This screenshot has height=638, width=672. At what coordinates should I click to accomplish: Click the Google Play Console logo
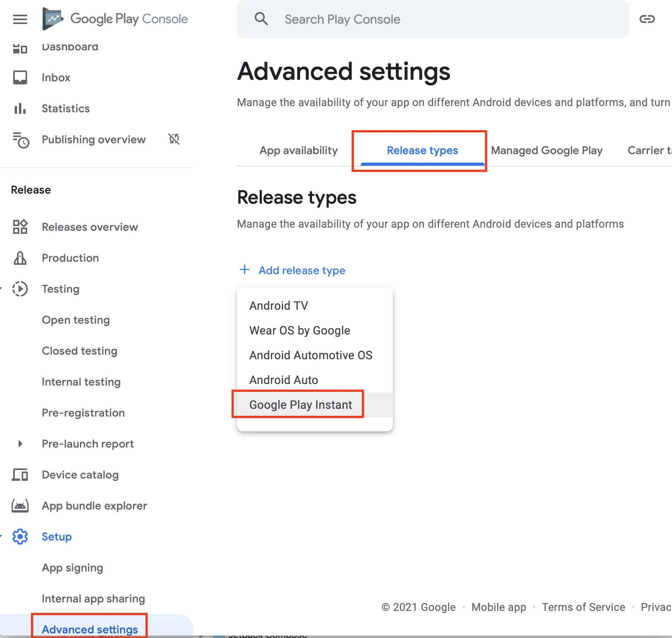(115, 19)
